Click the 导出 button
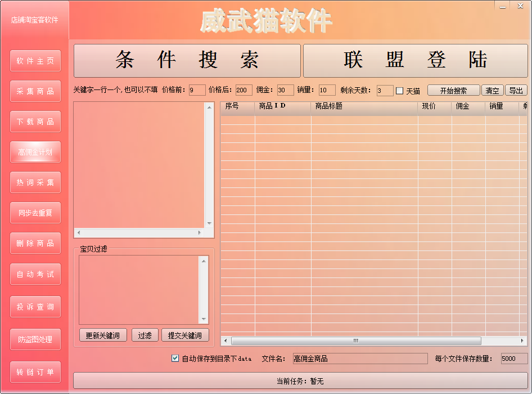This screenshot has width=532, height=394. point(516,91)
